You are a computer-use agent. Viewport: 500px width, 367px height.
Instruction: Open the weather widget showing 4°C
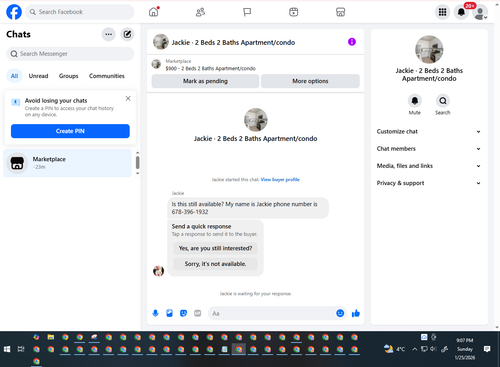pos(394,349)
